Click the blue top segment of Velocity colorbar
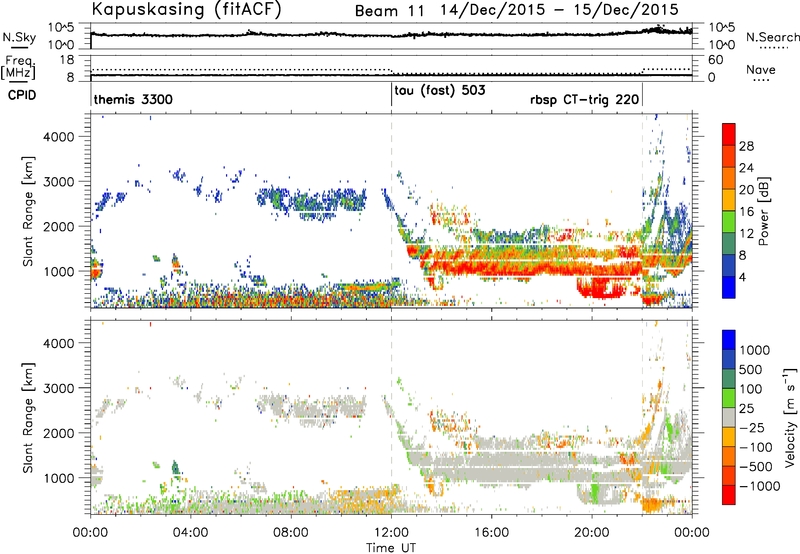The width and height of the screenshot is (800, 554). (x=729, y=340)
